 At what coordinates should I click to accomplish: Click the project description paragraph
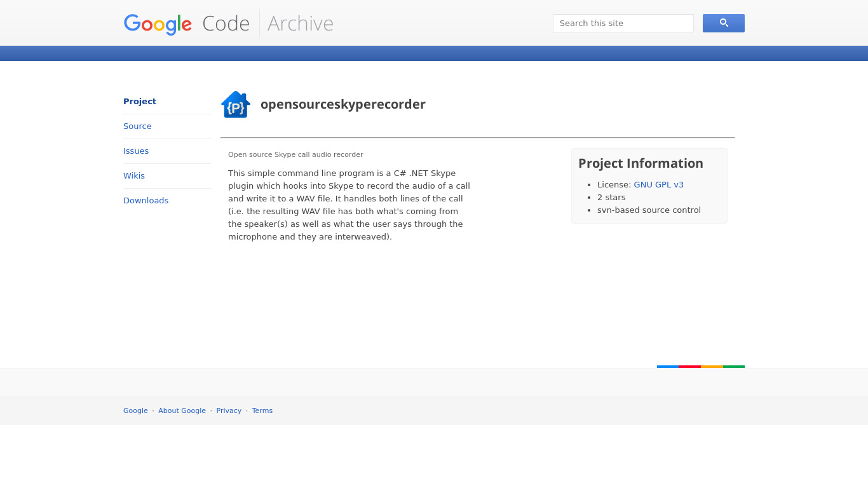pyautogui.click(x=349, y=205)
